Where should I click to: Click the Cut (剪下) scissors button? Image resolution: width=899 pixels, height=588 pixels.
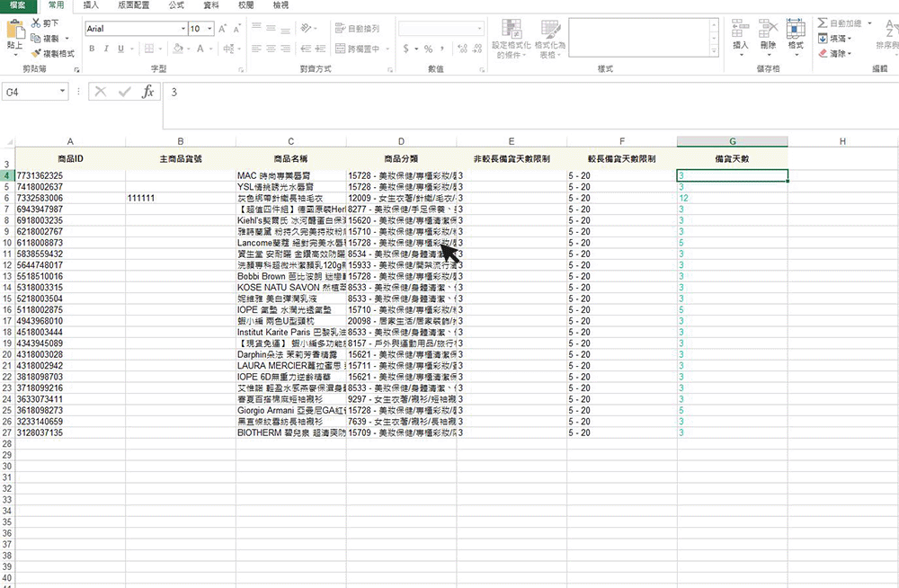(x=45, y=23)
